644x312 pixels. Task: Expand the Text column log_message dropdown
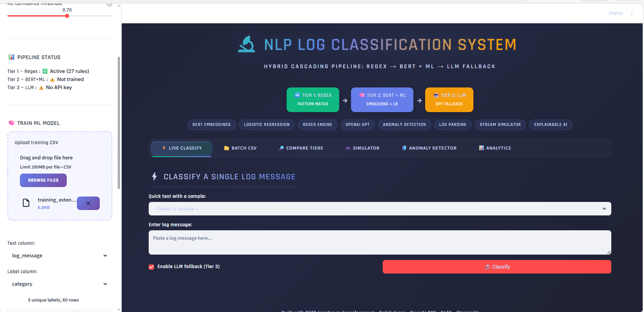coord(60,256)
